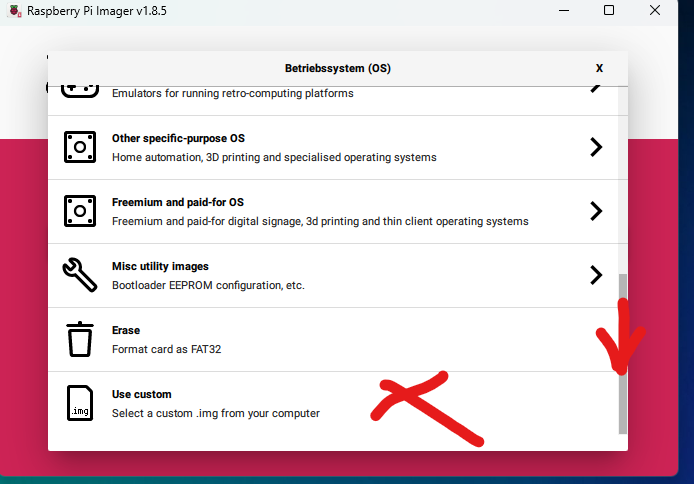694x484 pixels.
Task: Click the Freemium and paid-for OS board icon
Action: tap(80, 211)
